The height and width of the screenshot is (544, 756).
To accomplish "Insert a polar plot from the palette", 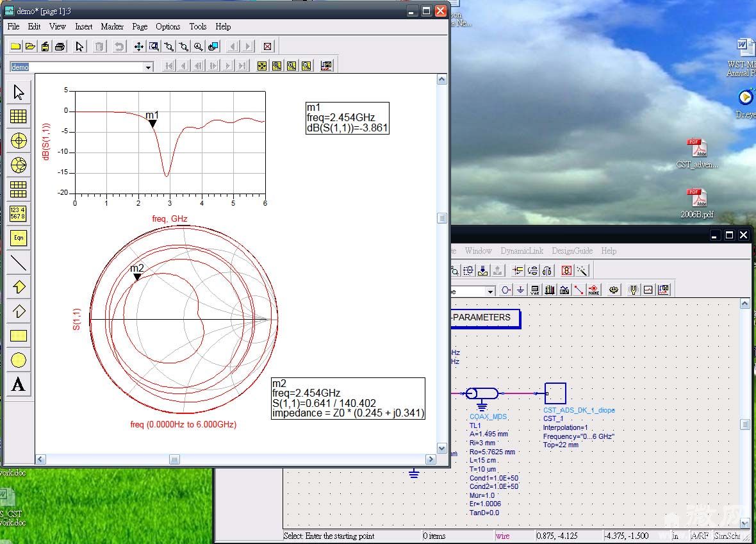I will coord(19,141).
